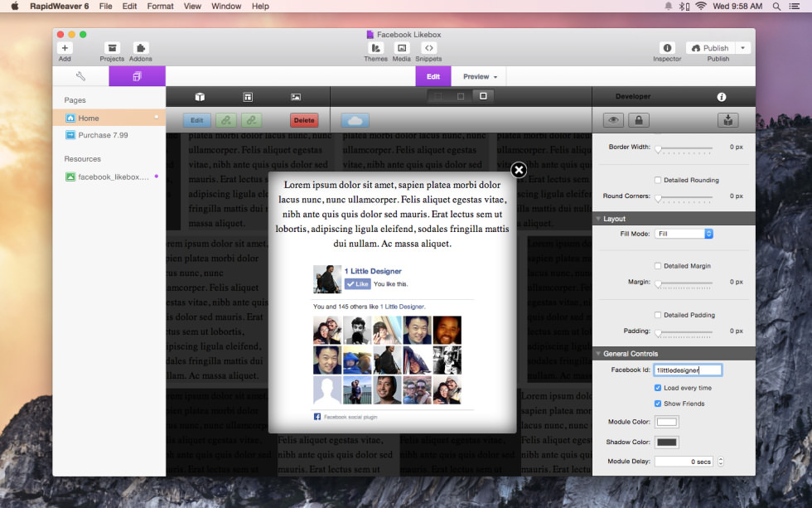812x508 pixels.
Task: Open Spotlight search in the menu bar
Action: click(776, 6)
